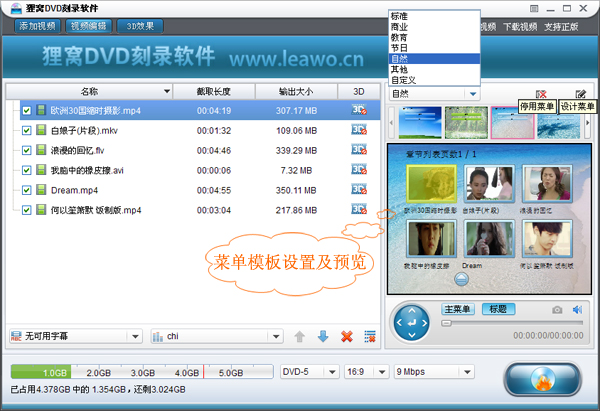This screenshot has width=600, height=411.
Task: Click the 名称 column header dropdown arrow
Action: pos(167,91)
